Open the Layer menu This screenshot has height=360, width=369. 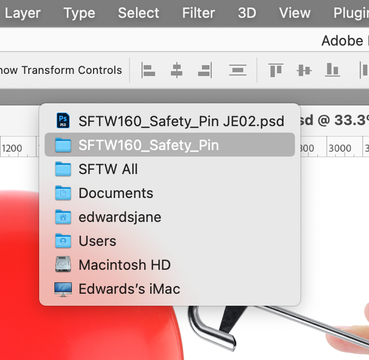23,13
